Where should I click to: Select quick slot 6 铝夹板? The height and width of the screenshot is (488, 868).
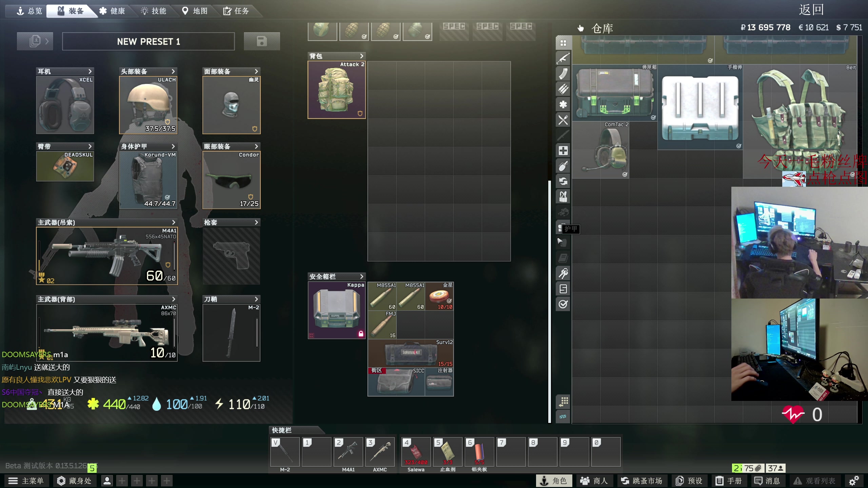(x=479, y=451)
